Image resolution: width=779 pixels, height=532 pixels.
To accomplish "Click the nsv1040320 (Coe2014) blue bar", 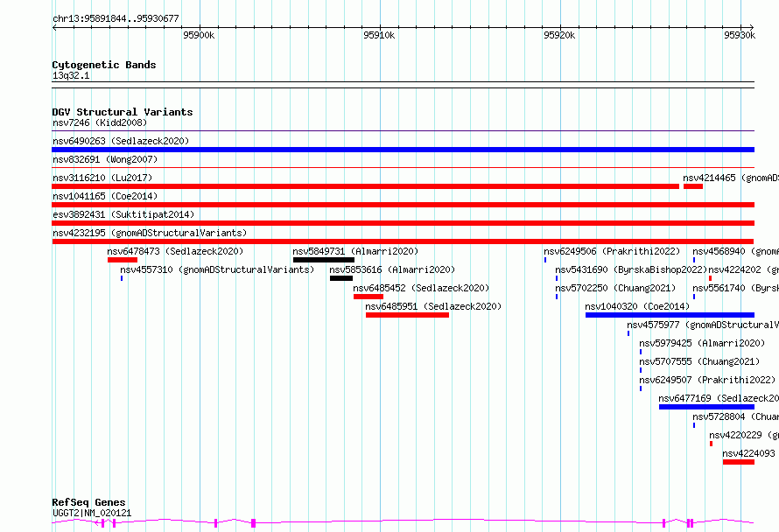I will 670,315.
